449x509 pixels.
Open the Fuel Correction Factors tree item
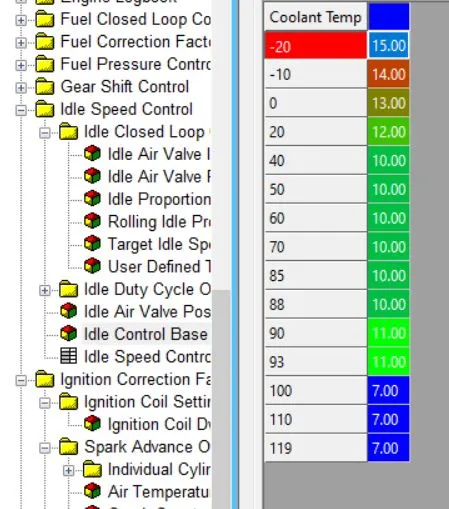tap(136, 42)
